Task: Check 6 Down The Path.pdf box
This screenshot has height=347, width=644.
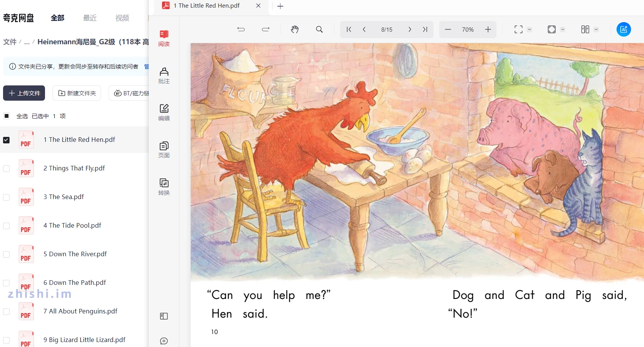Action: (6, 283)
